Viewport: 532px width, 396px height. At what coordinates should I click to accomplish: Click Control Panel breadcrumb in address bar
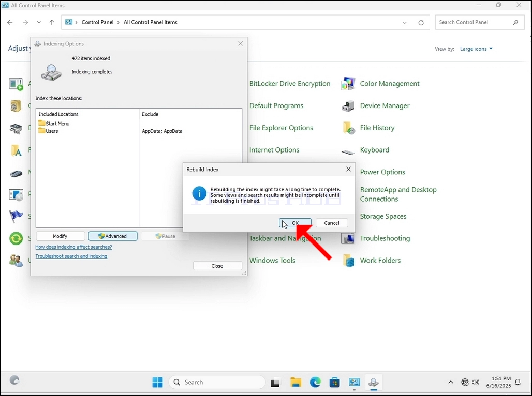[97, 22]
